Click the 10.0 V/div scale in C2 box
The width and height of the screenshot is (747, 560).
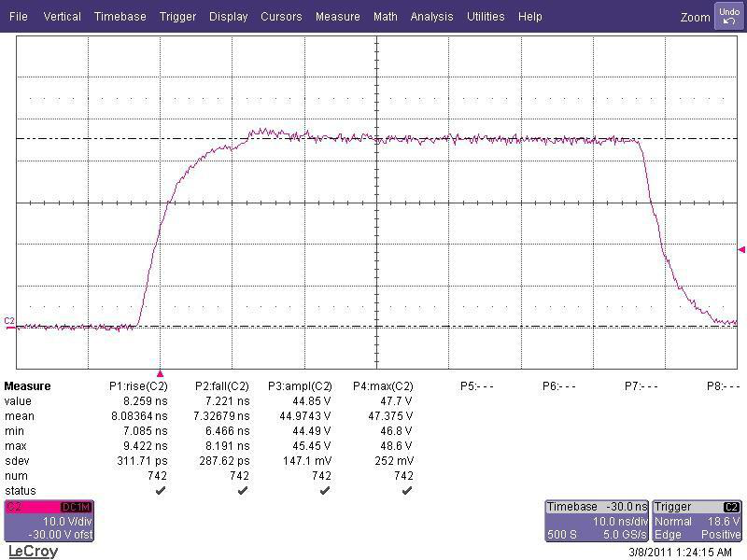click(x=67, y=522)
